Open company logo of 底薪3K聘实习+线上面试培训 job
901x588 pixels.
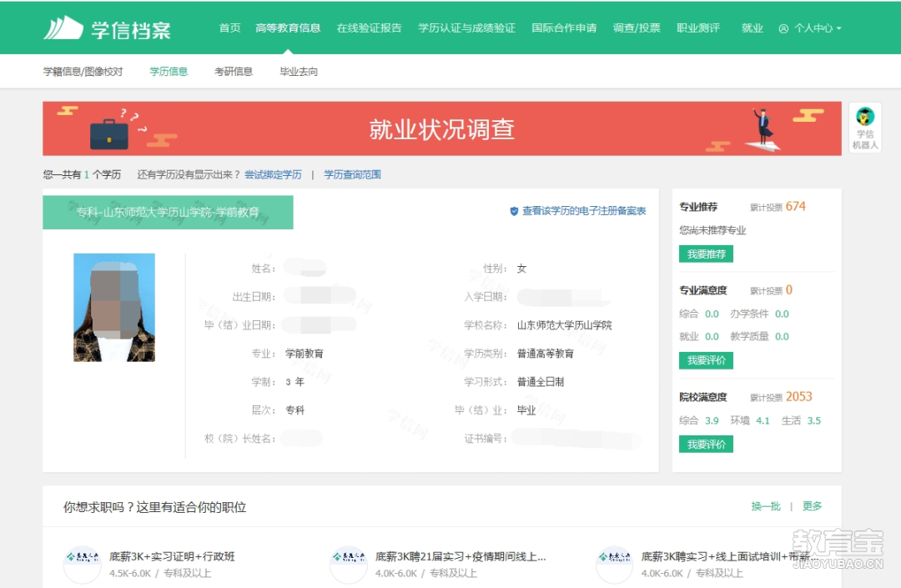point(615,564)
